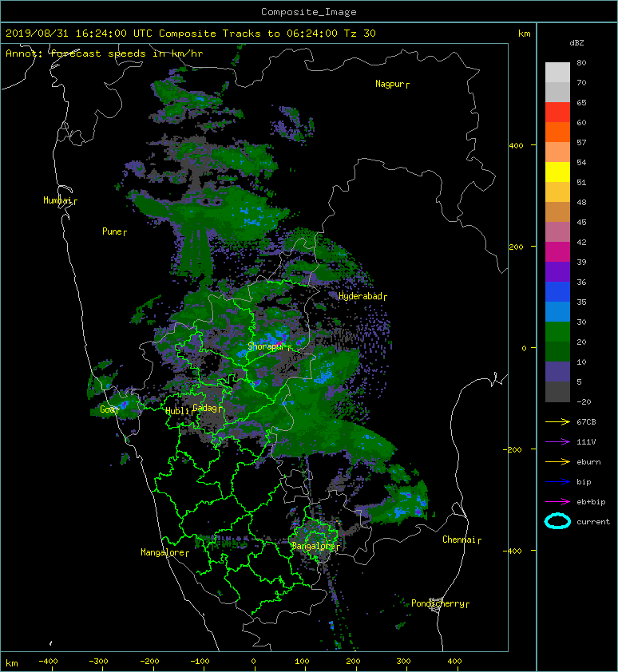The width and height of the screenshot is (618, 672).
Task: Click the Nagpur city label
Action: click(392, 84)
